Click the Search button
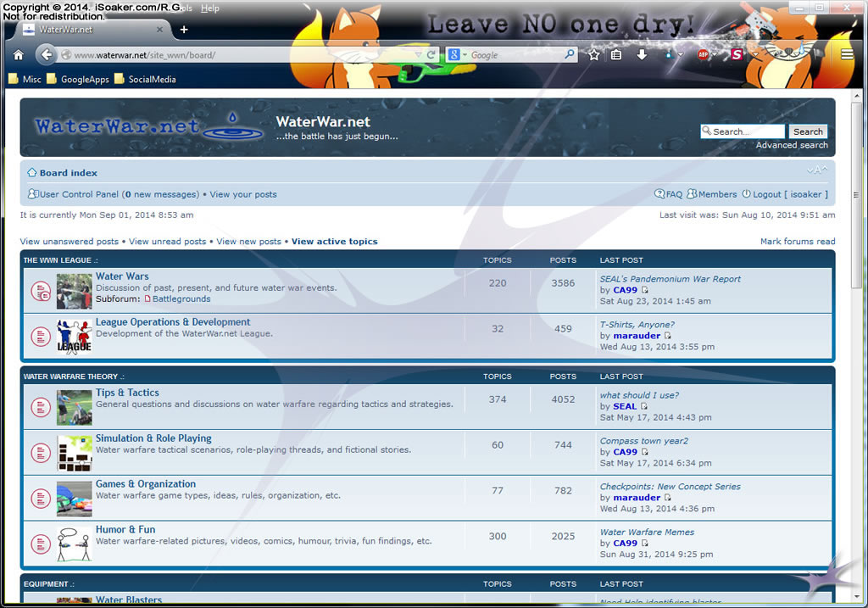This screenshot has width=868, height=608. (808, 131)
